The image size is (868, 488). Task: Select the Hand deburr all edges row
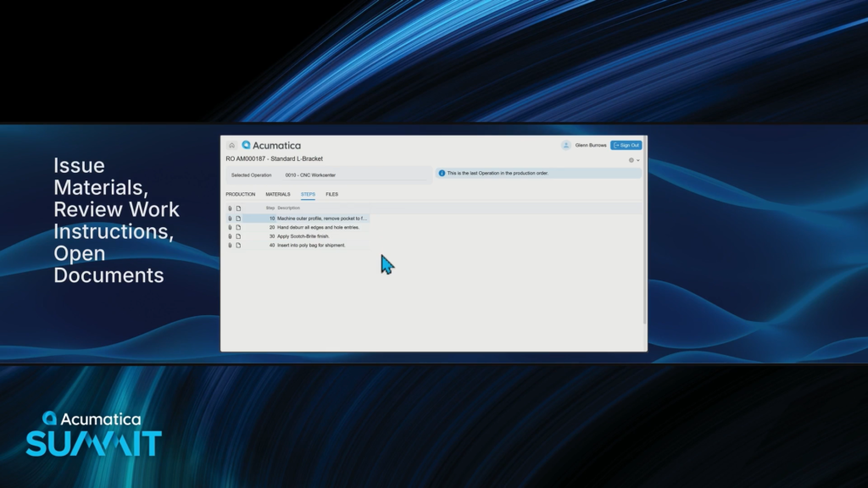[318, 227]
